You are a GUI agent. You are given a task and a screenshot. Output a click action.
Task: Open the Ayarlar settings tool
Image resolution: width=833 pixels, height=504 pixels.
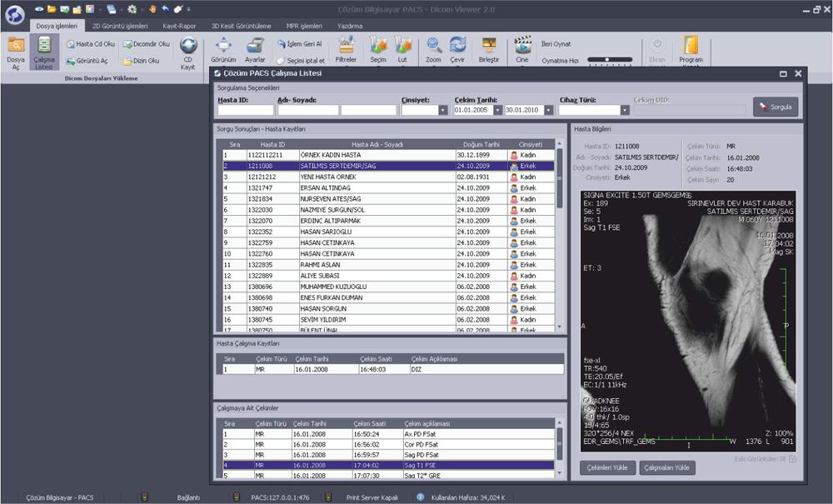[255, 51]
